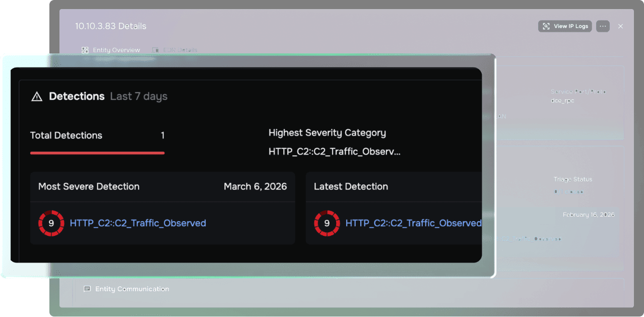The width and height of the screenshot is (644, 317).
Task: Open HTTP_C2 link under Most Severe Detection
Action: click(x=138, y=223)
